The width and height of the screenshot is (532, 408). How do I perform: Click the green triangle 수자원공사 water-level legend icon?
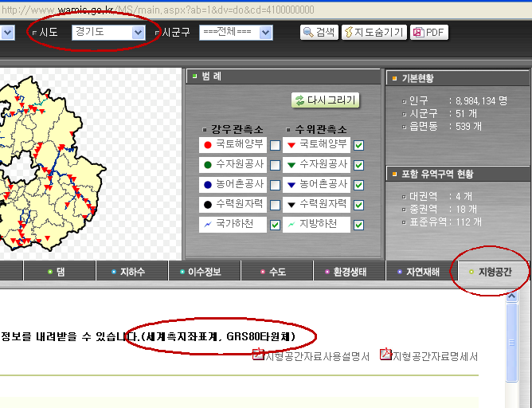coord(291,165)
